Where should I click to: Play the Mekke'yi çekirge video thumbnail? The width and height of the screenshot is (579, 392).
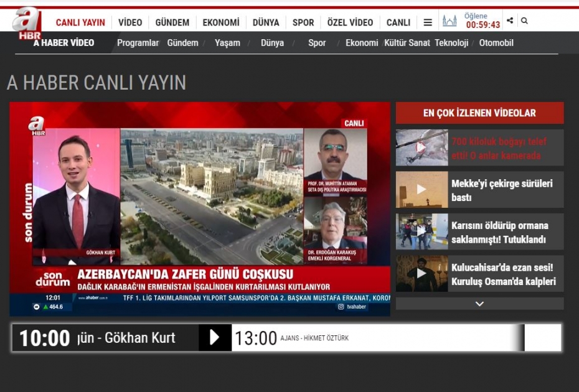pyautogui.click(x=421, y=189)
